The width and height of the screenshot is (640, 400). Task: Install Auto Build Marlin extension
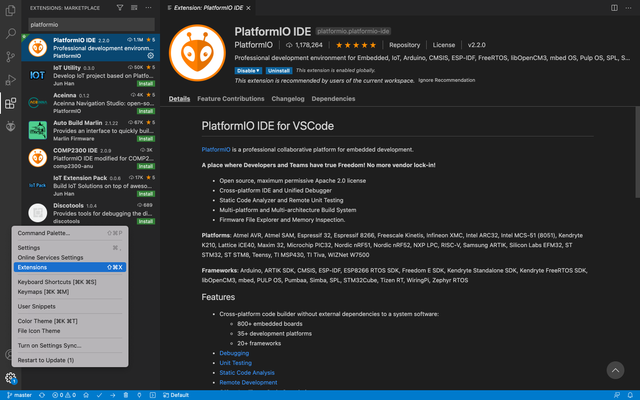pyautogui.click(x=146, y=139)
